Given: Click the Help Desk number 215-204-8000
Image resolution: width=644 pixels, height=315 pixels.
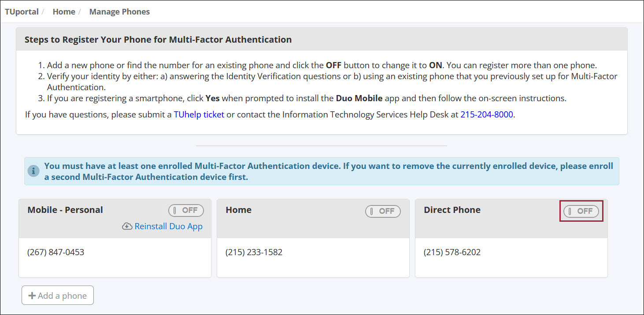Looking at the screenshot, I should coord(487,115).
